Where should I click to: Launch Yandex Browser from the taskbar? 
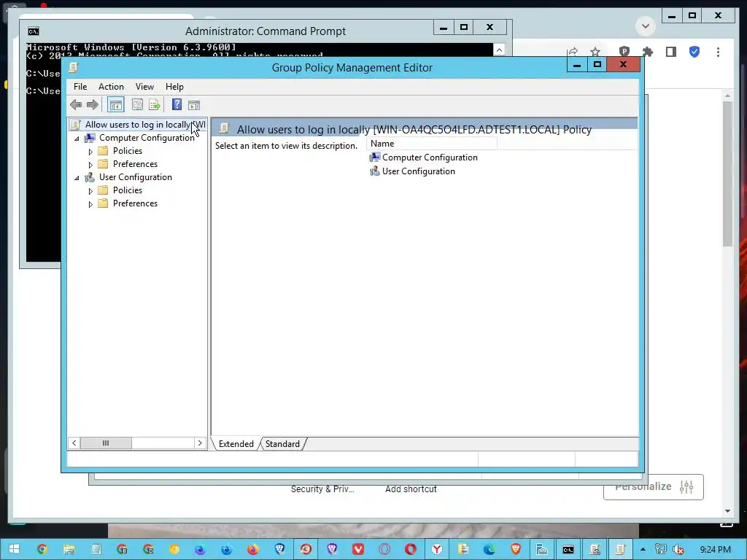(x=437, y=550)
